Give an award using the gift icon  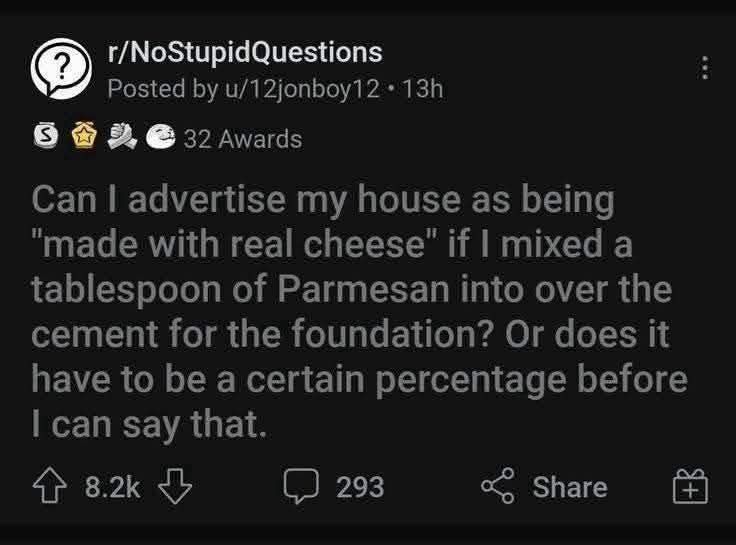pyautogui.click(x=694, y=487)
